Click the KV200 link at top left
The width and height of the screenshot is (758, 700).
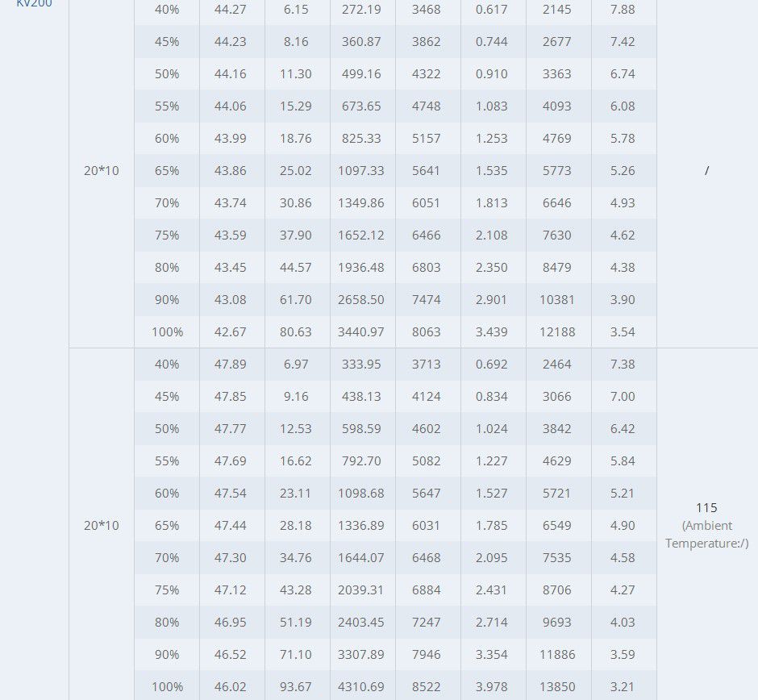[x=34, y=3]
